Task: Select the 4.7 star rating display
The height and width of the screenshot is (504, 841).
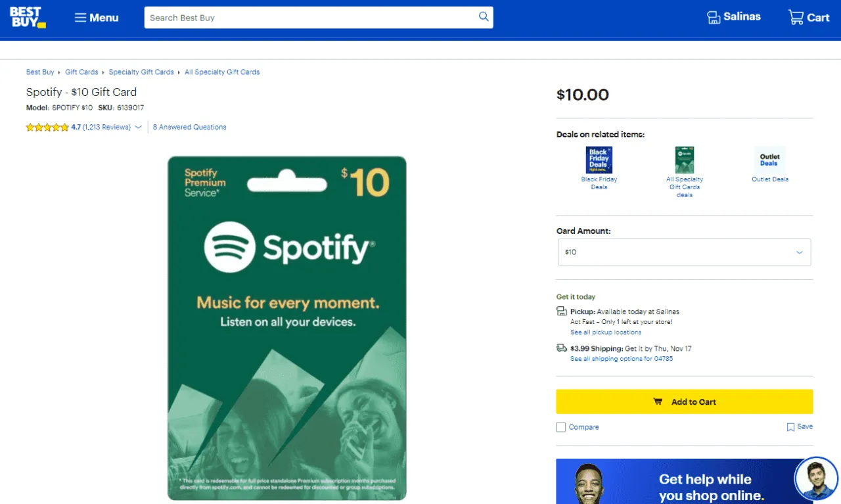Action: tap(47, 127)
